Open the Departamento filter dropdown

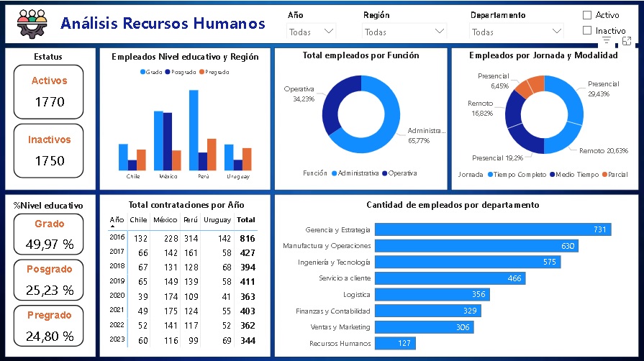556,32
